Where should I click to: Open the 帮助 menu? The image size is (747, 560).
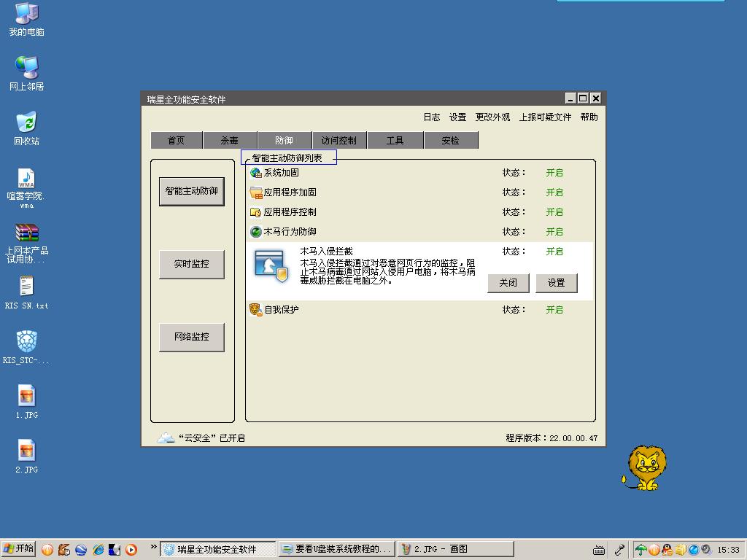coord(589,117)
